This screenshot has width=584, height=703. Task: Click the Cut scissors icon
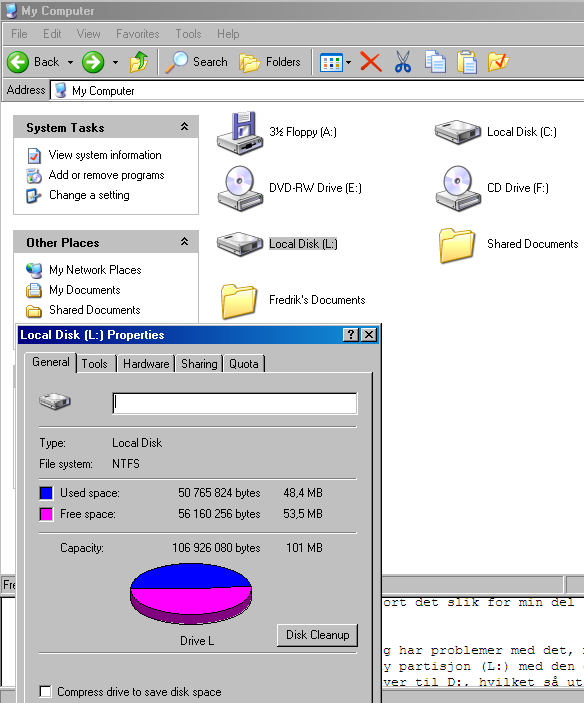[x=402, y=62]
